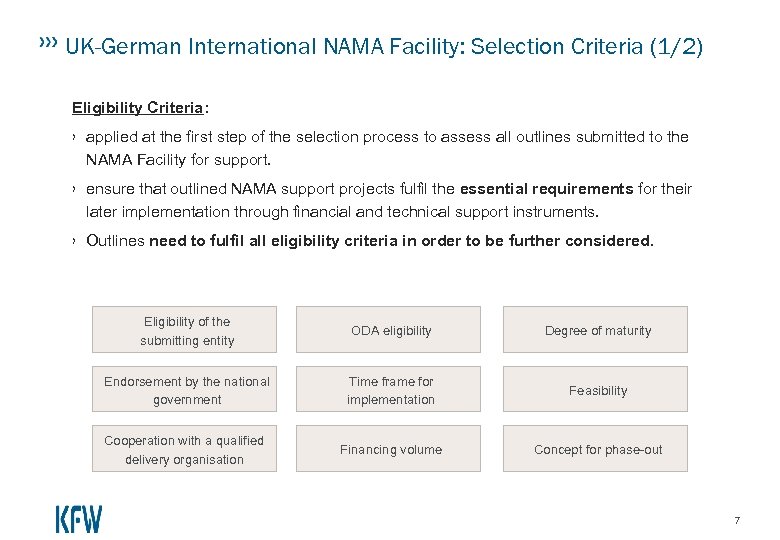
Task: Click the Financing volume box
Action: [x=391, y=449]
